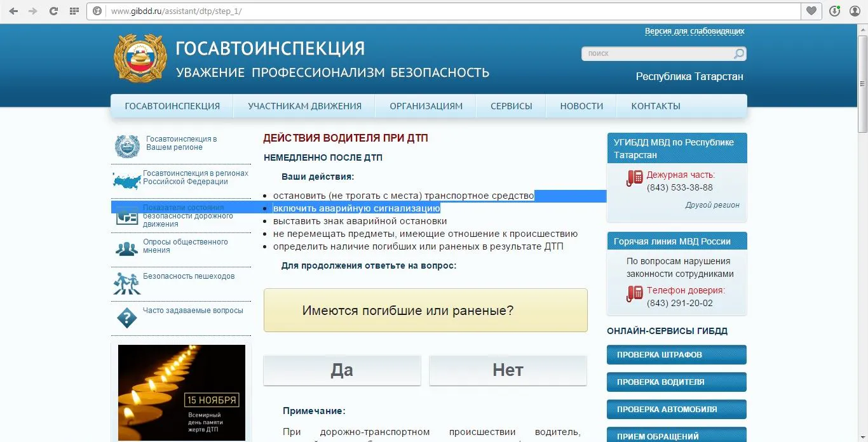Open the КОНТАКТЫ menu
This screenshot has width=868, height=442.
pyautogui.click(x=656, y=106)
